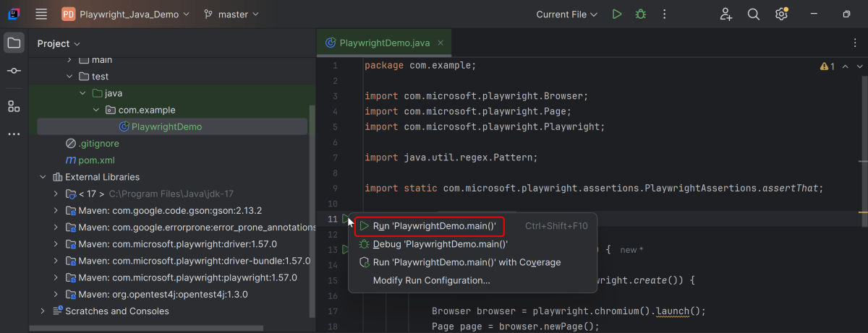Open the Commit tool window icon
Image resolution: width=868 pixels, height=333 pixels.
pos(14,71)
